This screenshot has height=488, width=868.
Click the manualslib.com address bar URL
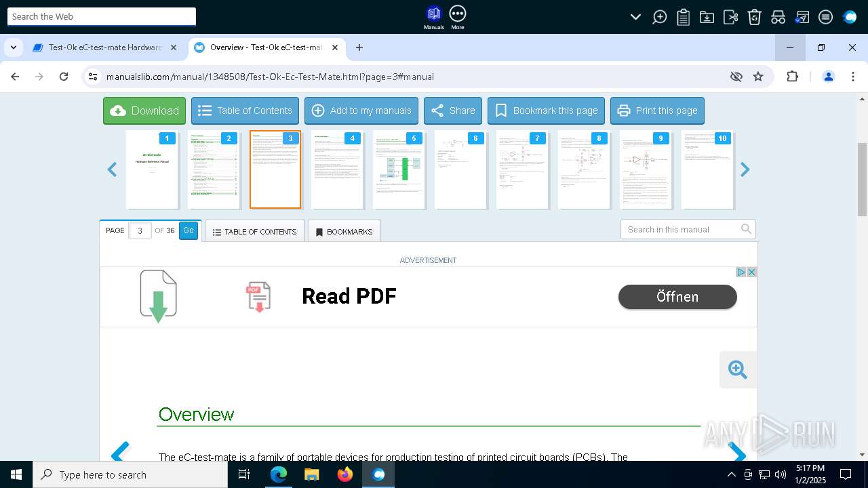(270, 77)
